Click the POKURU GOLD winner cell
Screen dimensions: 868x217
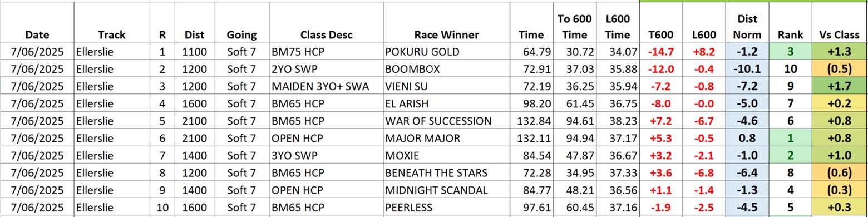tap(438, 52)
